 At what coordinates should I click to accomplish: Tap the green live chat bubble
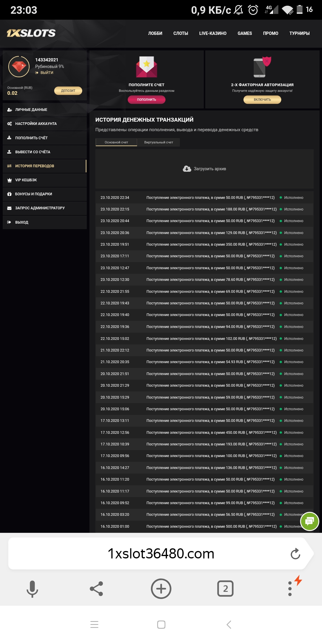tap(310, 521)
